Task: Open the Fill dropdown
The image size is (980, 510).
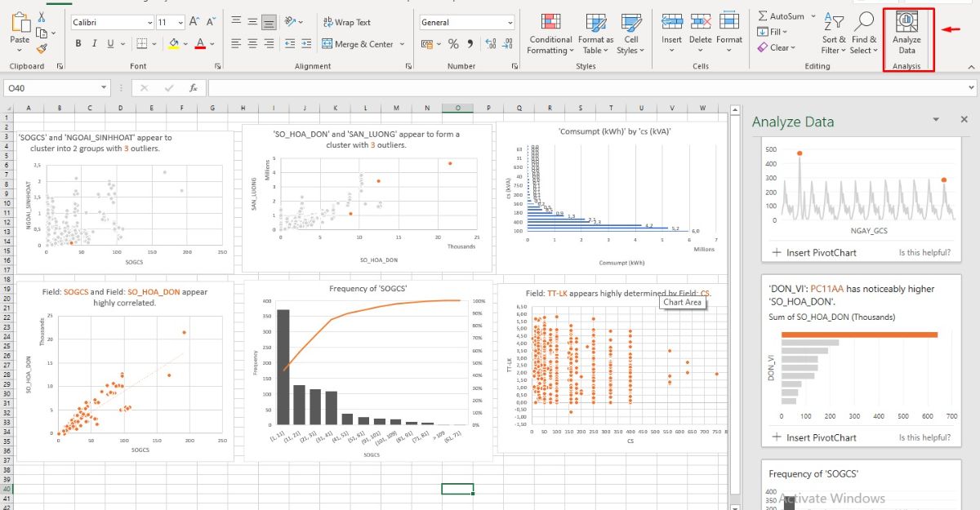Action: pyautogui.click(x=772, y=32)
